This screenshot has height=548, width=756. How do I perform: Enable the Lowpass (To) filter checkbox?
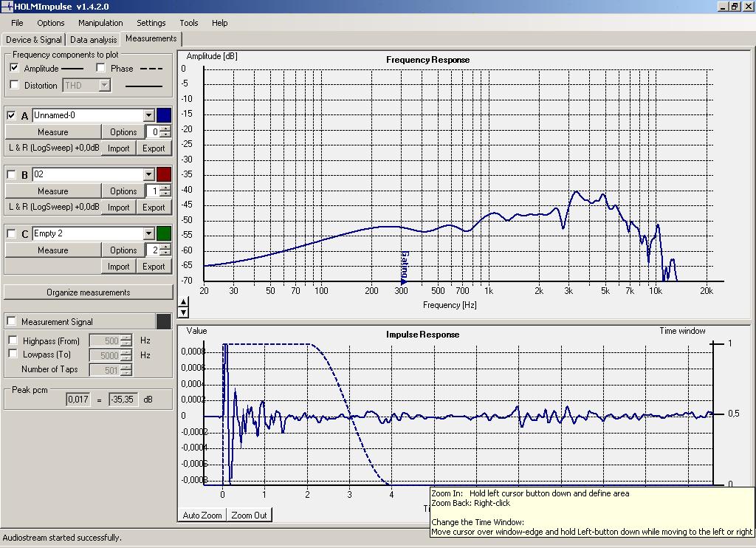13,354
